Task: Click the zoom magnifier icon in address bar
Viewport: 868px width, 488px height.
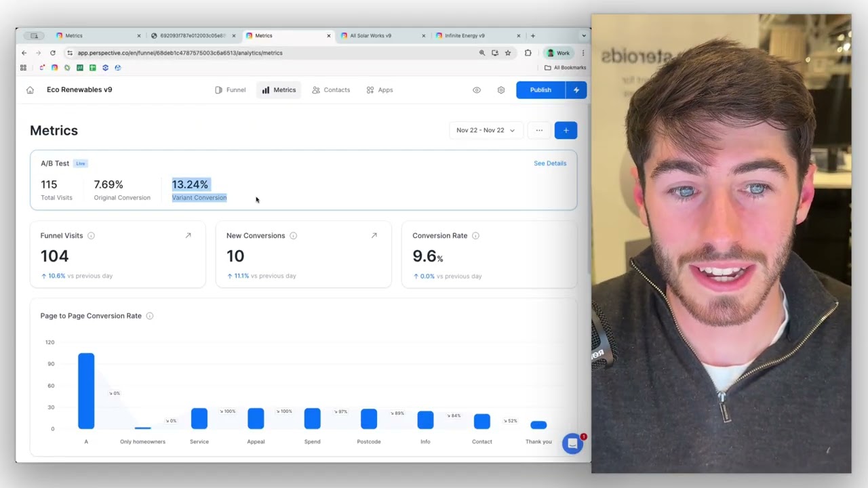Action: click(x=482, y=53)
